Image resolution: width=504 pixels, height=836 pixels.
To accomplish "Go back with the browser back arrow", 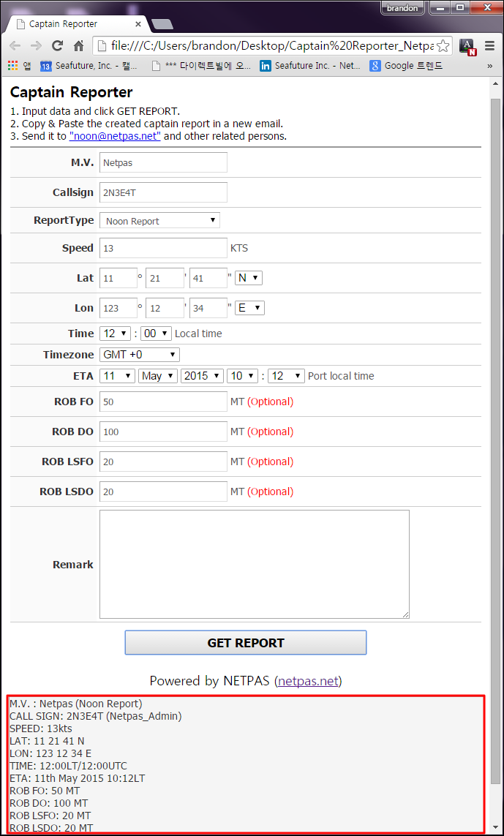I will click(x=15, y=46).
